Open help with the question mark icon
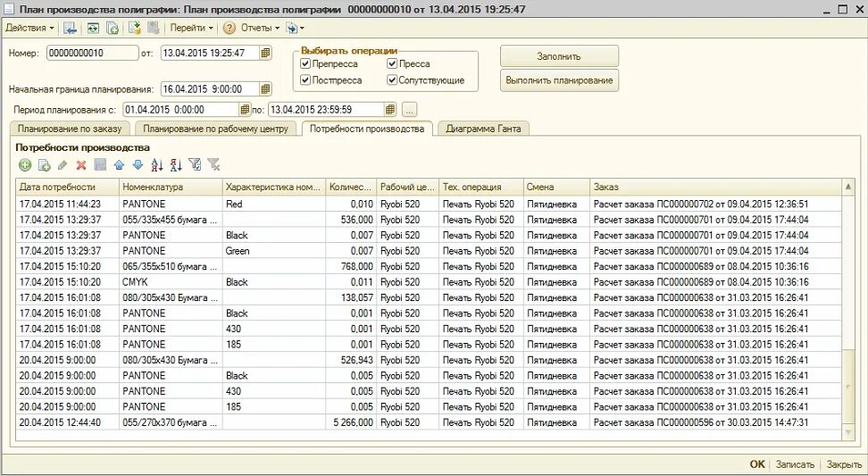The width and height of the screenshot is (868, 476). (x=230, y=28)
